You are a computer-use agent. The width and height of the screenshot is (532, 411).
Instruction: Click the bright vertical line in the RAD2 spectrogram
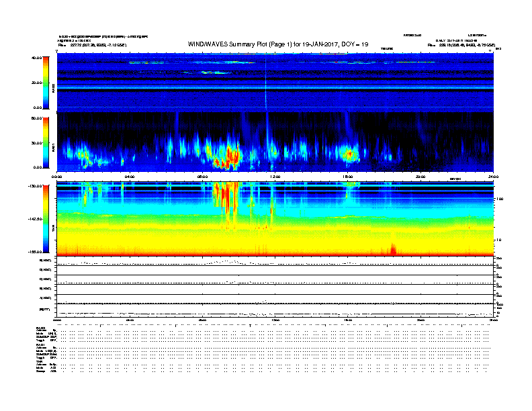(267, 81)
